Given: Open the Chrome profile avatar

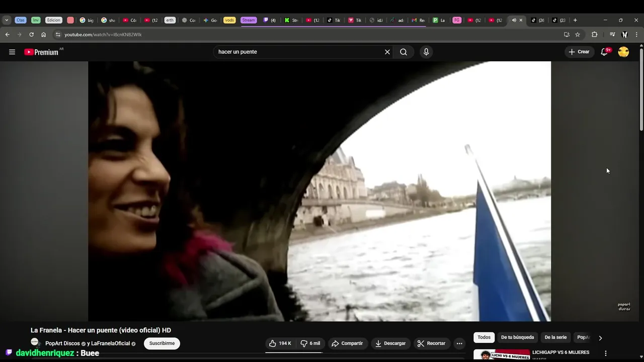Looking at the screenshot, I should pyautogui.click(x=624, y=35).
